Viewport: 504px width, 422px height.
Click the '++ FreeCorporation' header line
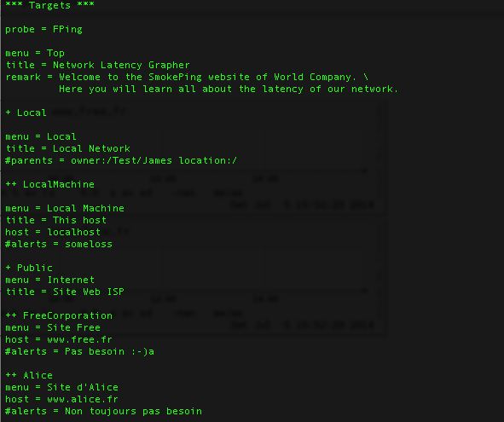[x=59, y=315]
